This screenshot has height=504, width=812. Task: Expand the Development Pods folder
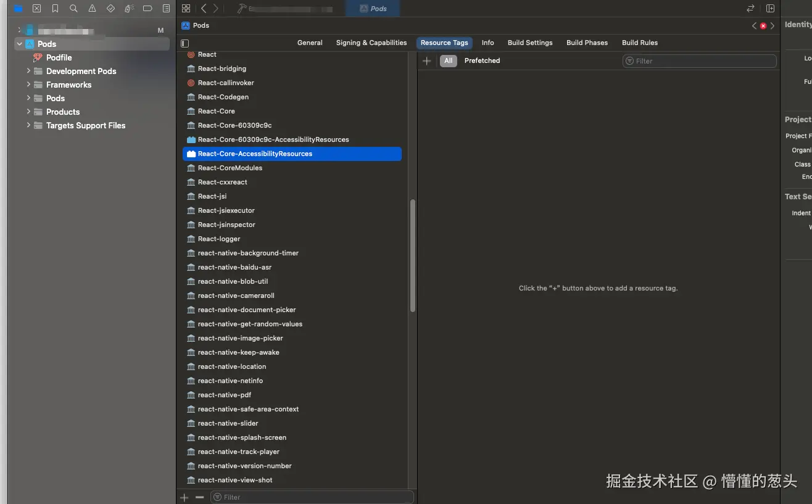(28, 71)
